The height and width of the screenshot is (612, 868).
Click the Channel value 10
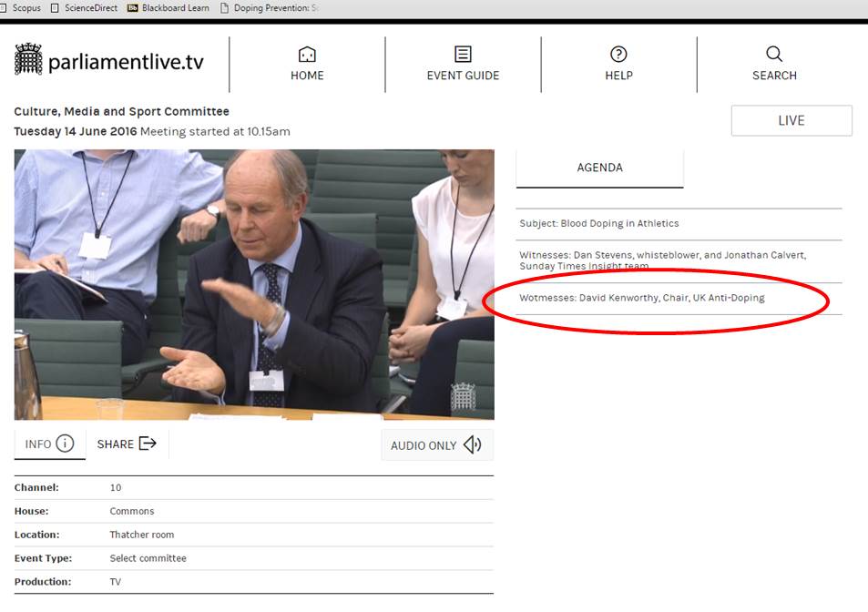(x=115, y=487)
